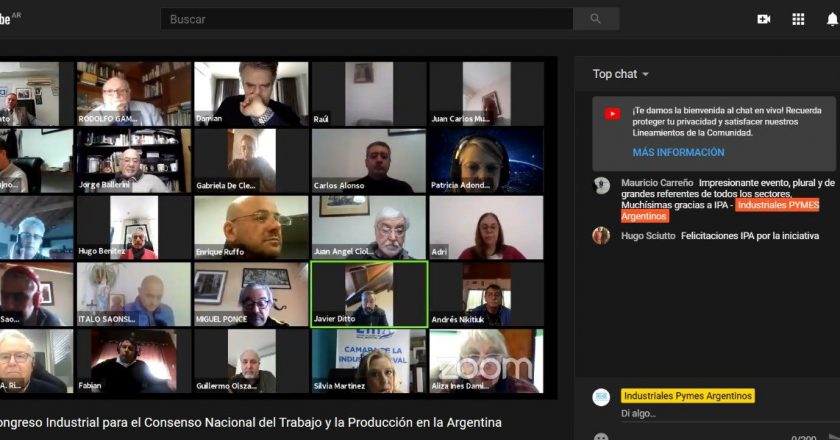
Task: Select Fabian participant video tile
Action: point(134,361)
